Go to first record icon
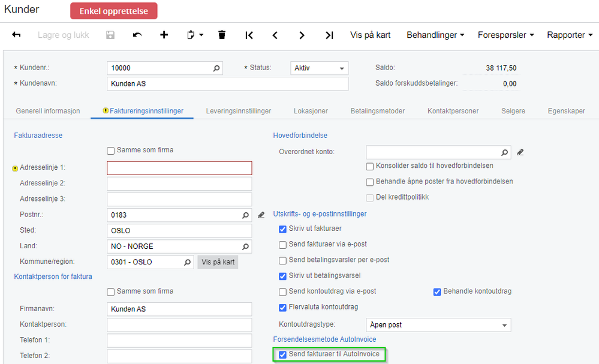 point(249,35)
